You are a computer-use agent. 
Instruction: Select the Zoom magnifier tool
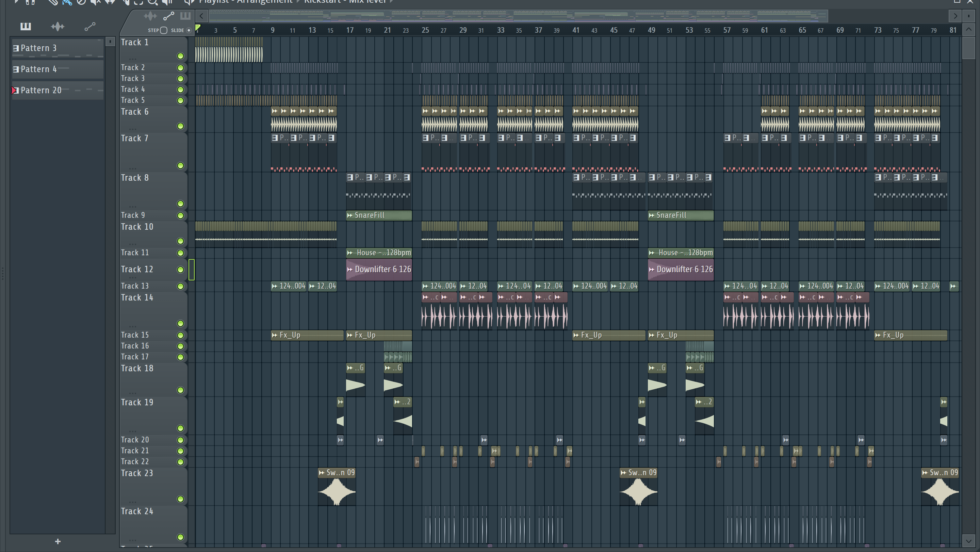pyautogui.click(x=152, y=2)
